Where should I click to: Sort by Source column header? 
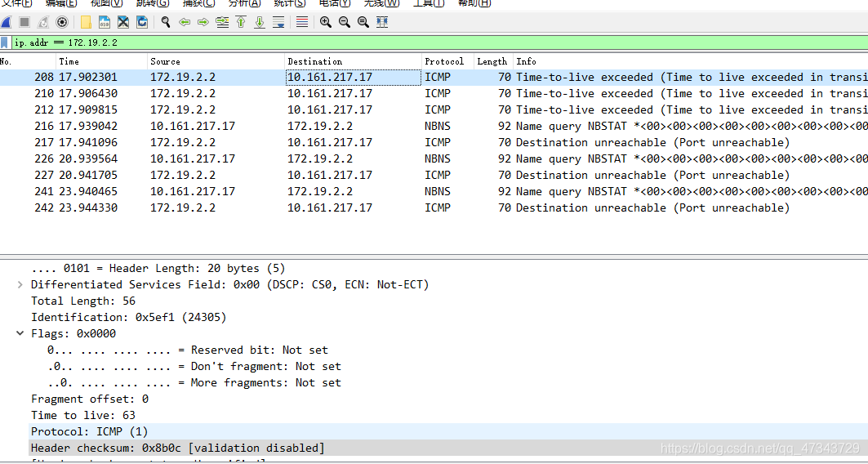(216, 61)
